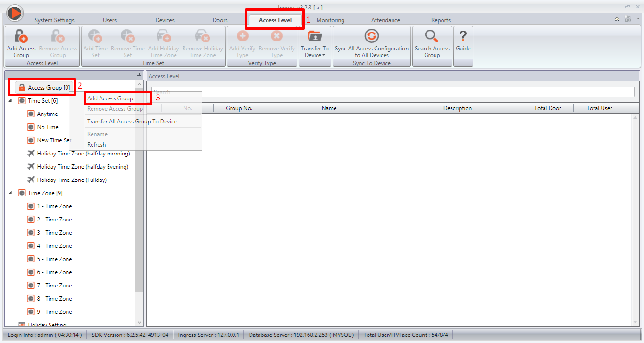Sync all access configuration to all devices
This screenshot has width=644, height=343.
point(372,43)
